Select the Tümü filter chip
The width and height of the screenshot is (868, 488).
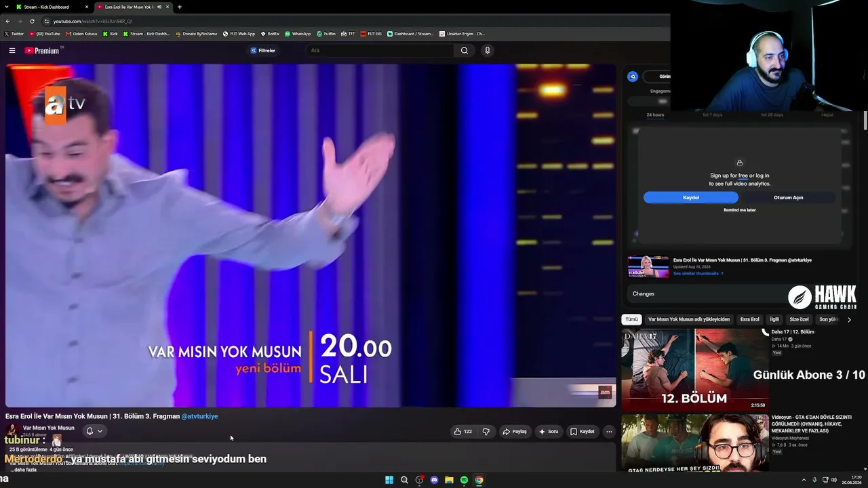tap(631, 319)
